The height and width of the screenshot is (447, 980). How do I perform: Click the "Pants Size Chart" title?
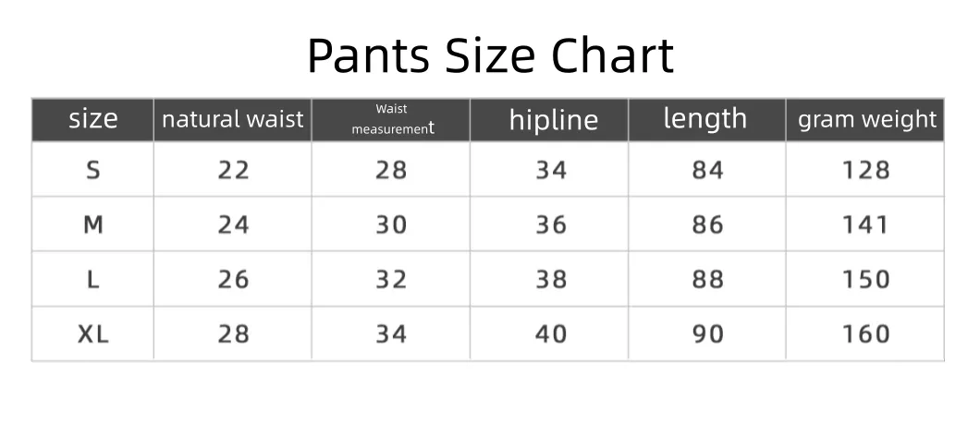490,55
